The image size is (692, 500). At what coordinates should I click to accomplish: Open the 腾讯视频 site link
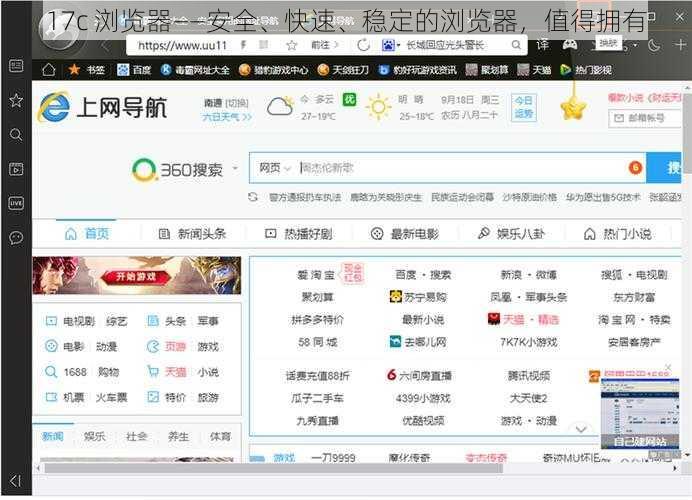coord(529,376)
